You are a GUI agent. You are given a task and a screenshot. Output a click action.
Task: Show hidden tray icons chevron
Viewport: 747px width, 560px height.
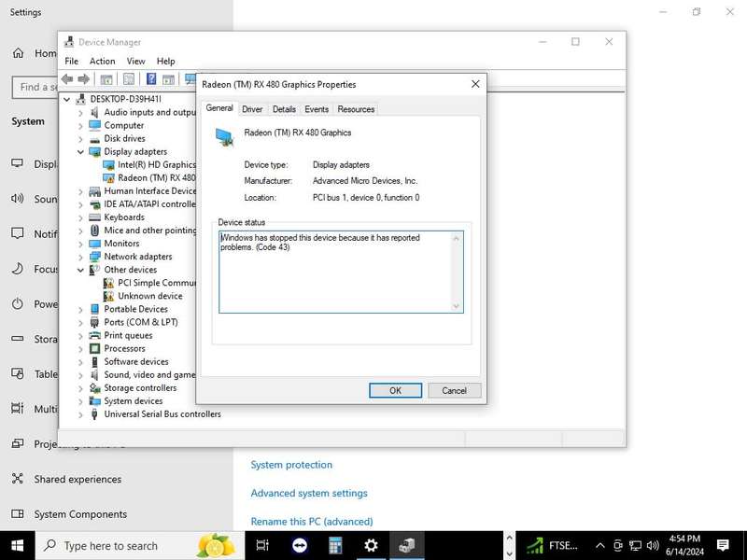pos(600,546)
